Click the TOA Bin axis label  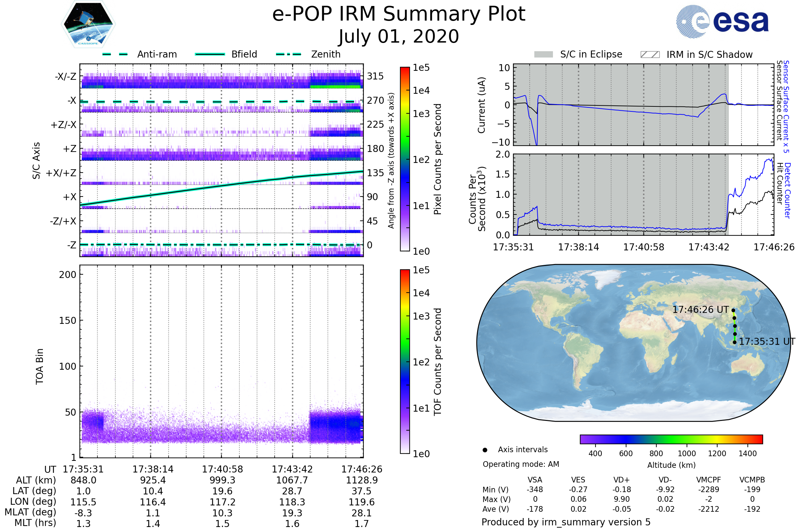click(x=39, y=366)
